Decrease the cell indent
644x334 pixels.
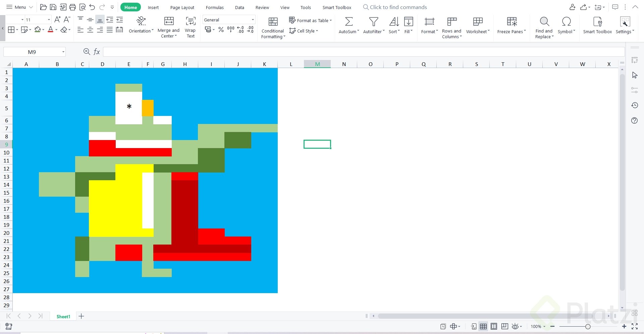tap(110, 20)
